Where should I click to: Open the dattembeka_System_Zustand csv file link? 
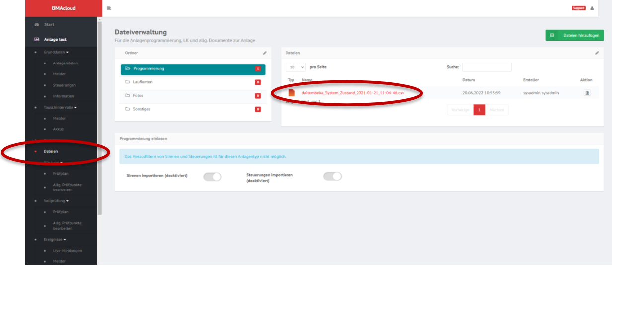(353, 93)
